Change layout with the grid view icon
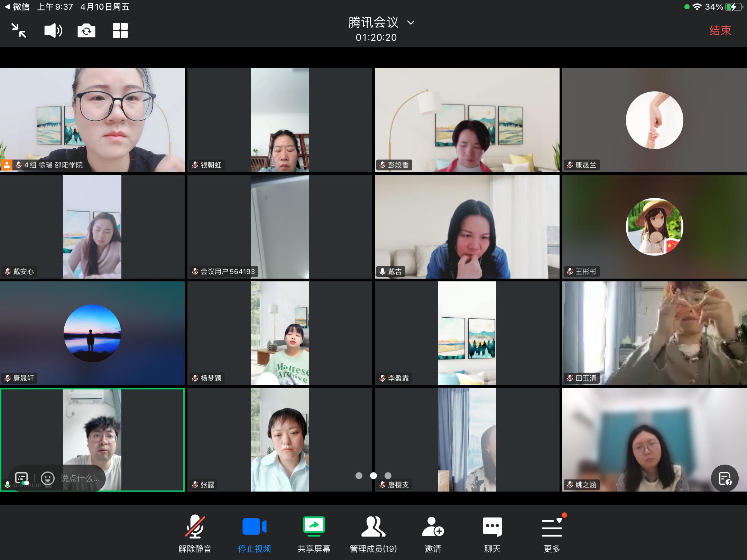Image resolution: width=747 pixels, height=560 pixels. pyautogui.click(x=120, y=30)
